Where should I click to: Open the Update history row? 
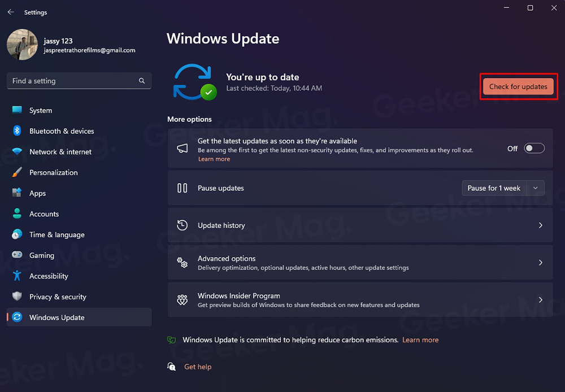[x=360, y=225]
